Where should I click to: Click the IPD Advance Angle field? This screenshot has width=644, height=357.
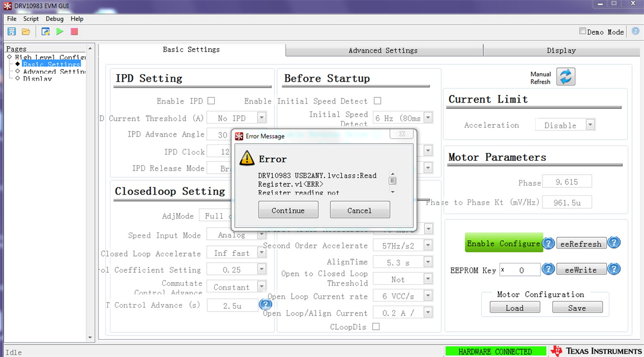coord(220,134)
